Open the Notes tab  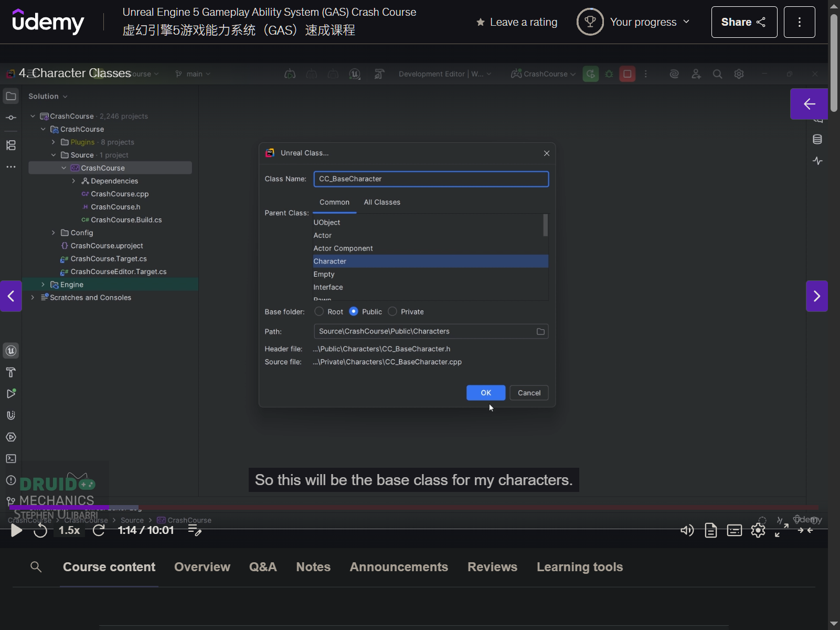[313, 567]
